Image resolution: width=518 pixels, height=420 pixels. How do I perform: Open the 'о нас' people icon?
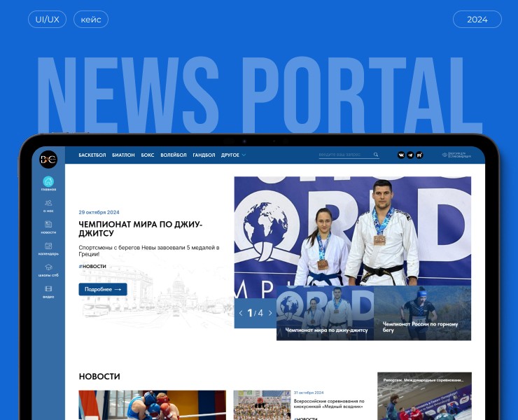[48, 203]
